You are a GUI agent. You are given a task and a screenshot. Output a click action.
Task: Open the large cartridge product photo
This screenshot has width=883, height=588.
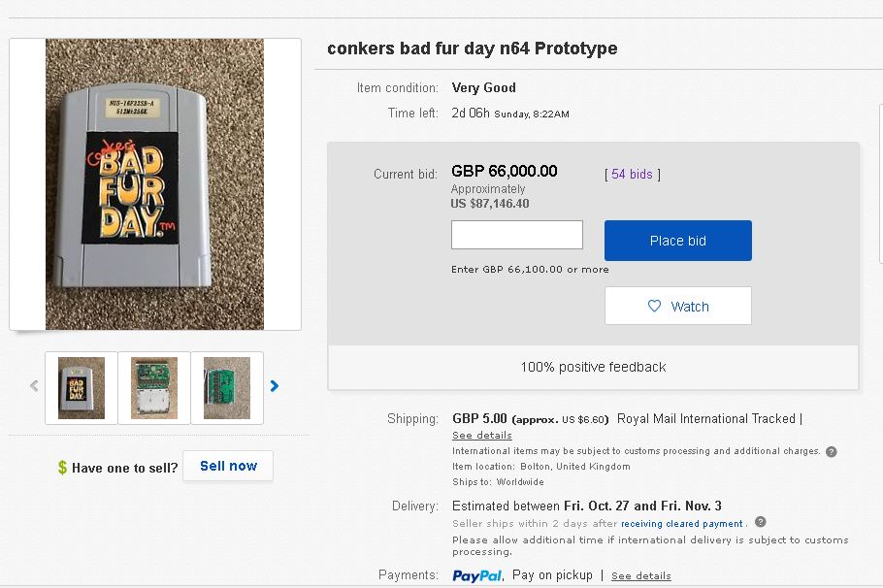click(154, 184)
